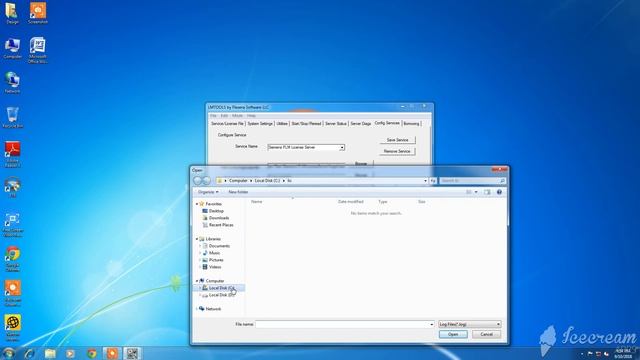The width and height of the screenshot is (640, 360).
Task: Click the refresh button beside address bar
Action: pyautogui.click(x=433, y=180)
